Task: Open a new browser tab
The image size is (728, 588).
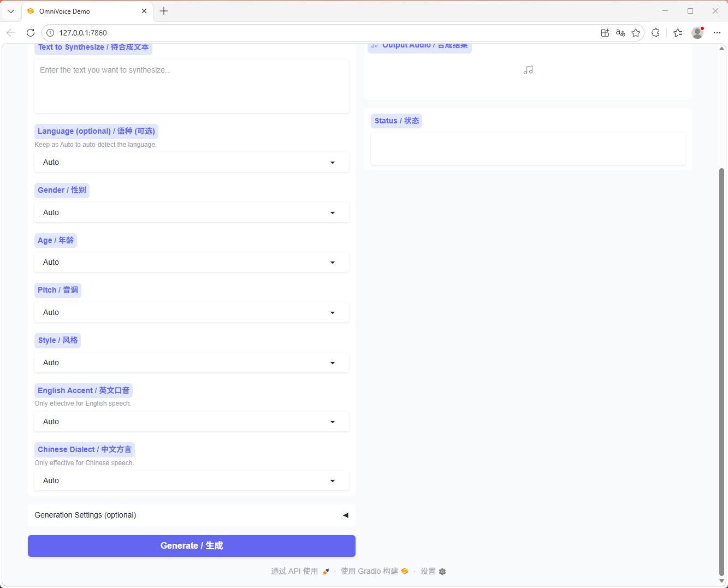Action: (x=164, y=11)
